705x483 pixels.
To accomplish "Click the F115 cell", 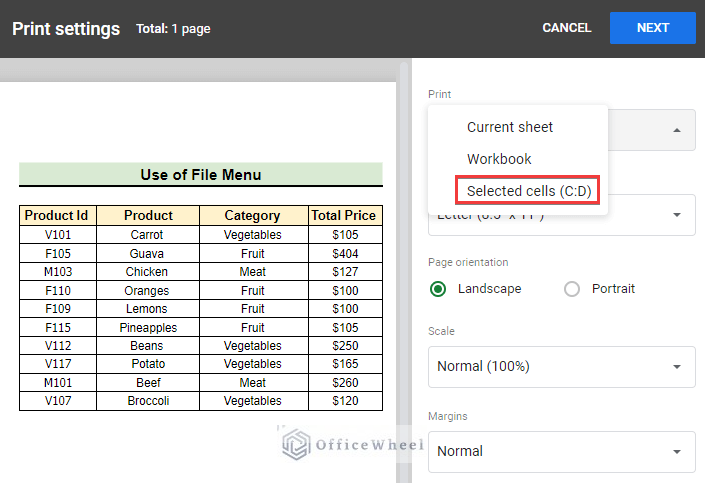I will coord(58,327).
